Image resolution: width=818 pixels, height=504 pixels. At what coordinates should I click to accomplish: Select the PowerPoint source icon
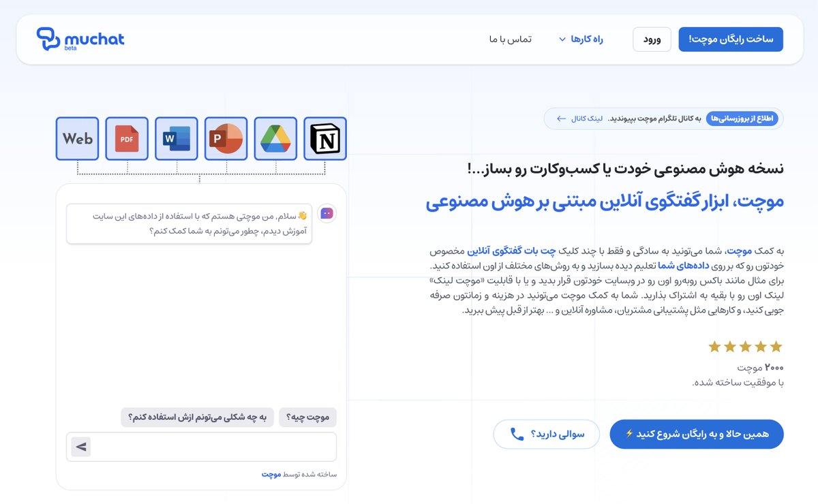click(x=226, y=139)
